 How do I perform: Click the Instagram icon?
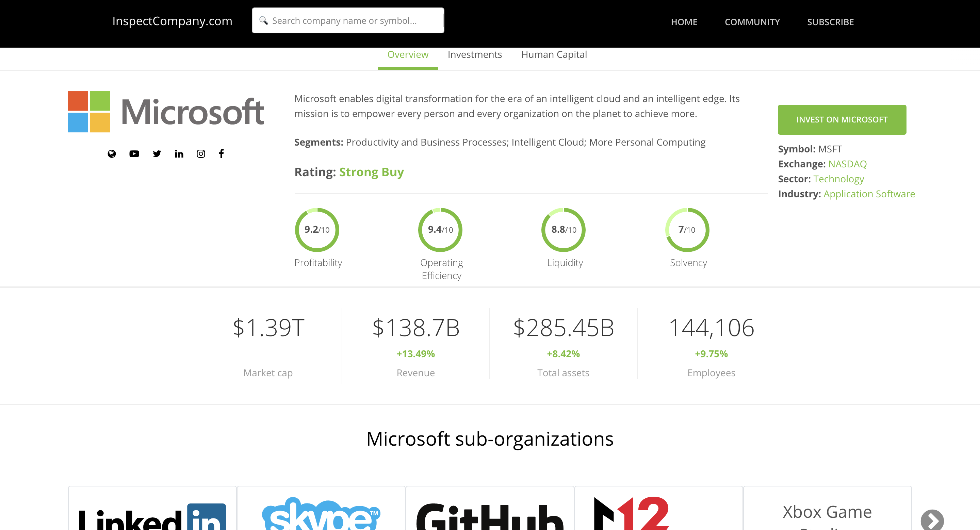tap(201, 154)
